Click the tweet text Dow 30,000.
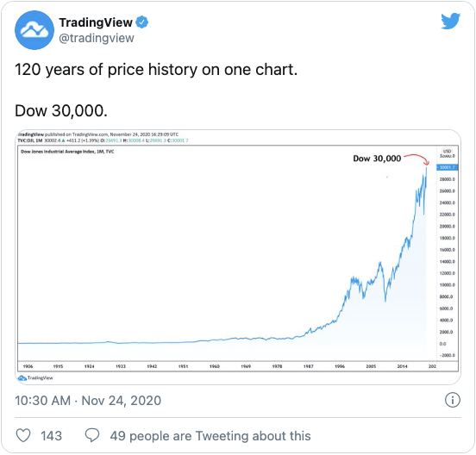 coord(61,110)
